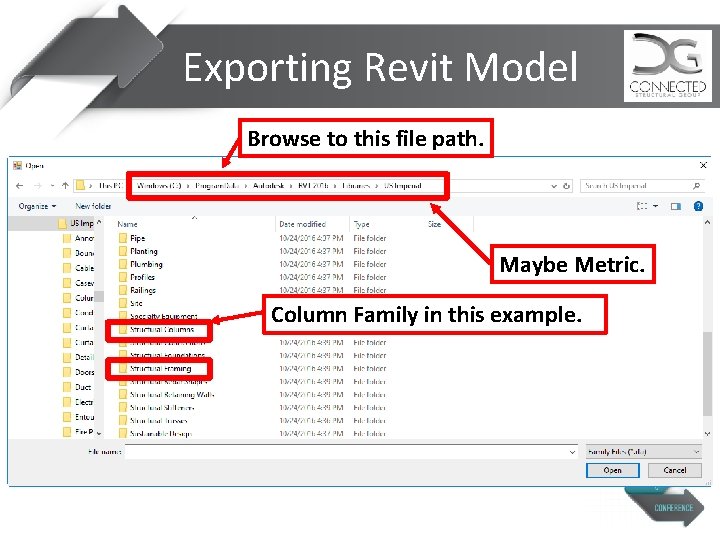Viewport: 720px width, 540px height.
Task: Select Detail folder in navigation tree
Action: [x=84, y=357]
